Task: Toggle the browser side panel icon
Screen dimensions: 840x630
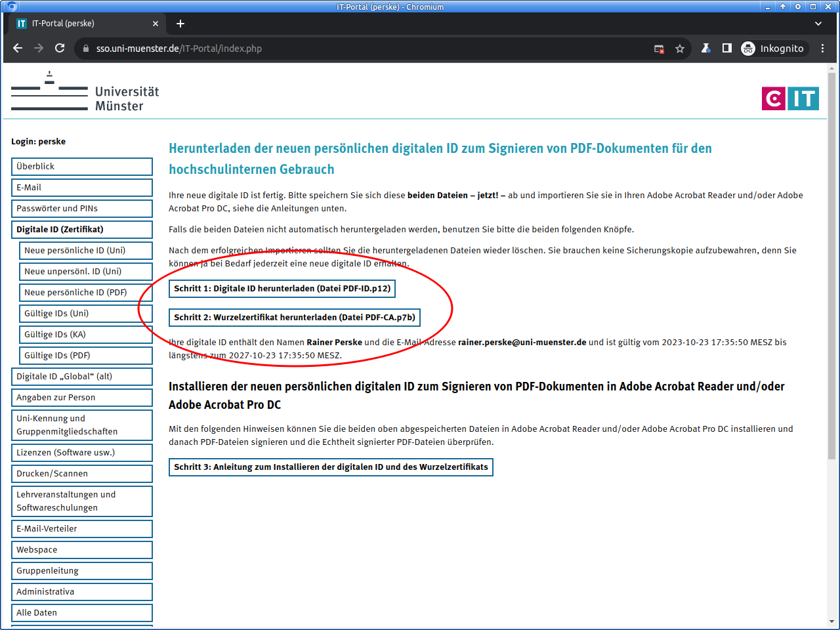Action: pos(727,48)
